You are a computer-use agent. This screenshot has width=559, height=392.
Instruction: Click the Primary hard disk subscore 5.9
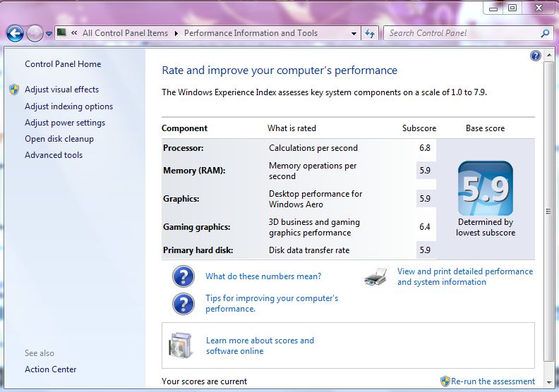point(425,250)
